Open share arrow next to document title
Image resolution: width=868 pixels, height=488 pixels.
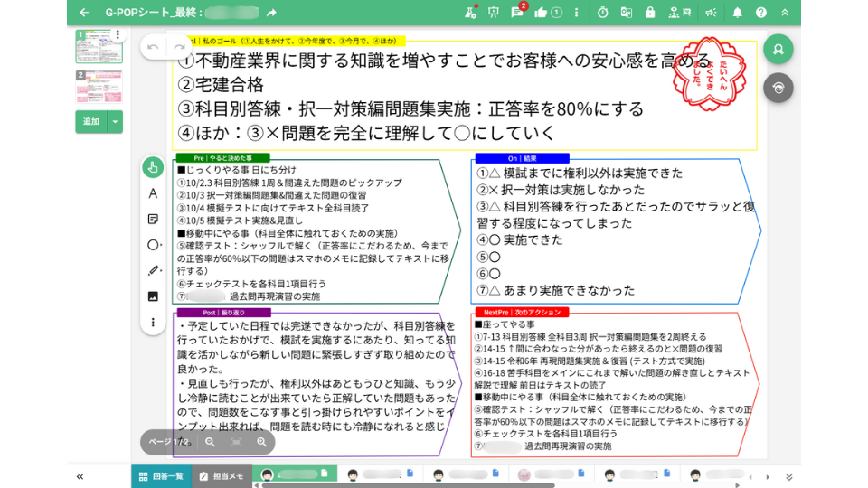click(271, 12)
